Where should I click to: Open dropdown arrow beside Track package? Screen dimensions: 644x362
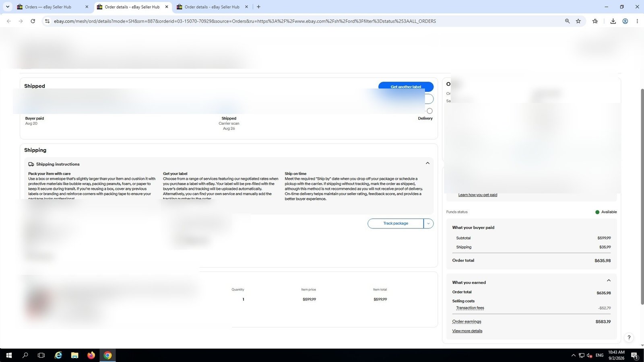click(x=428, y=223)
